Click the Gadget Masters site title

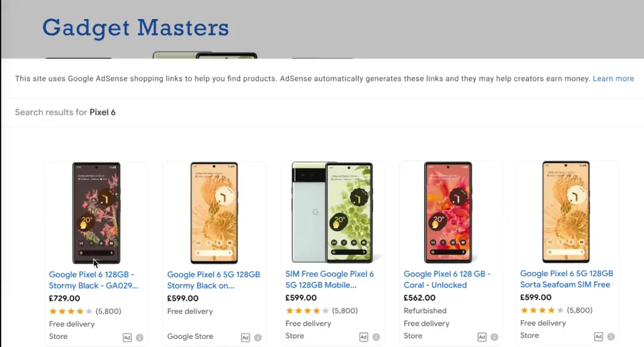(136, 28)
